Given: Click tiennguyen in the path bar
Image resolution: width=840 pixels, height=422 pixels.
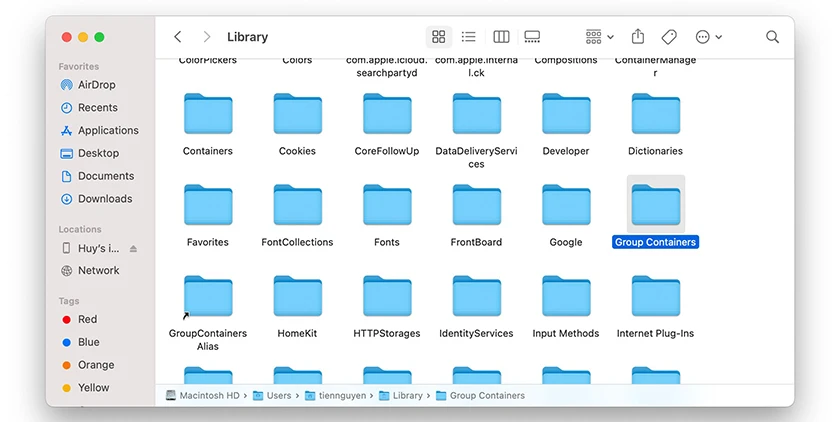Looking at the screenshot, I should (336, 396).
